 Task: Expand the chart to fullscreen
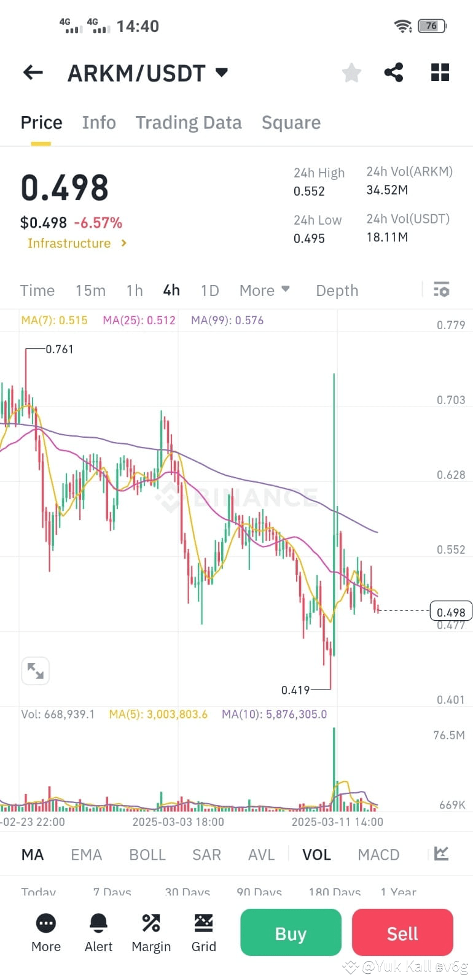coord(35,671)
